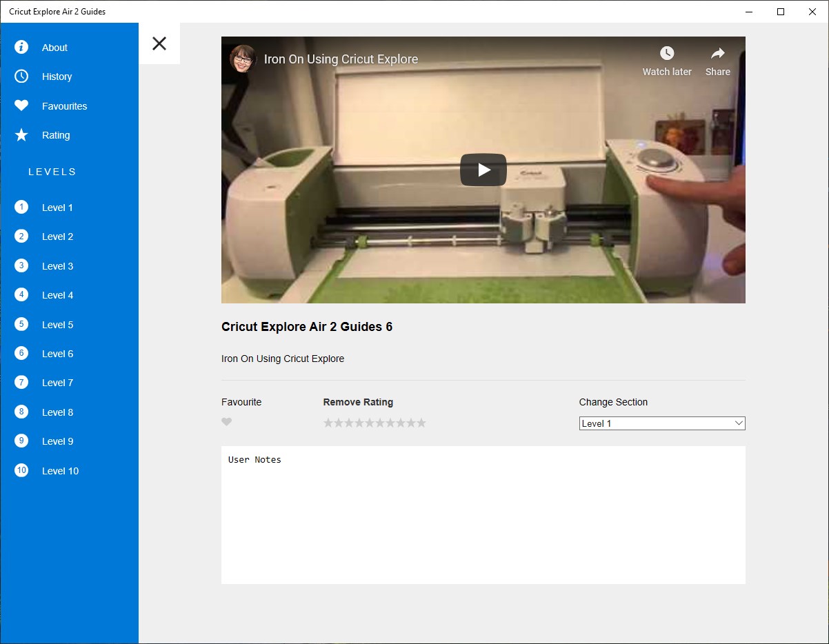The image size is (829, 644).
Task: Rate the guide with the first star
Action: (x=328, y=423)
